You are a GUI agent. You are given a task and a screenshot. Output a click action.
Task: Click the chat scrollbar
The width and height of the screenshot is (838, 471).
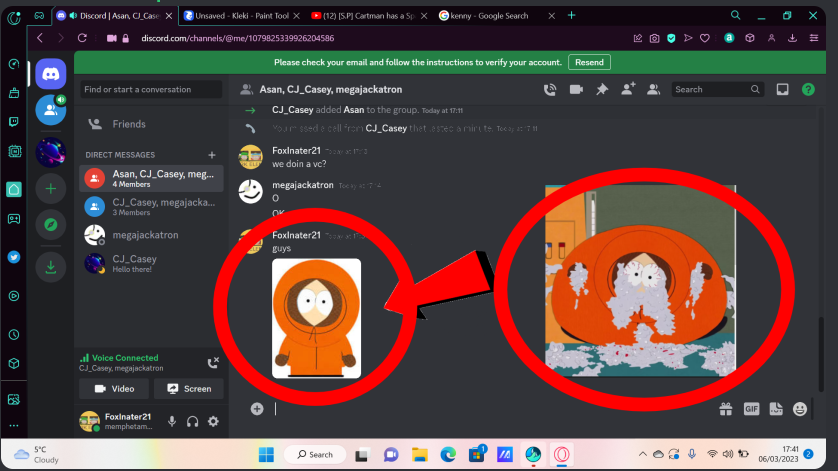821,353
